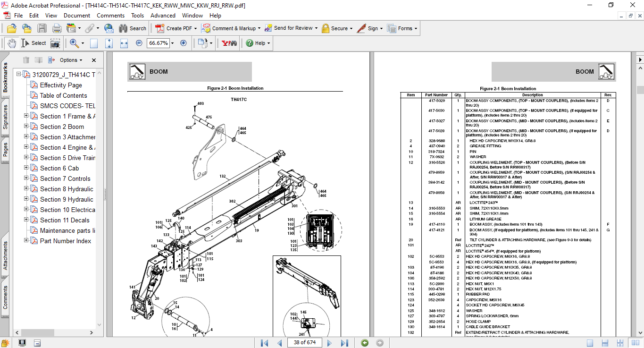This screenshot has width=644, height=348.
Task: Activate the Select text tool
Action: tap(33, 43)
